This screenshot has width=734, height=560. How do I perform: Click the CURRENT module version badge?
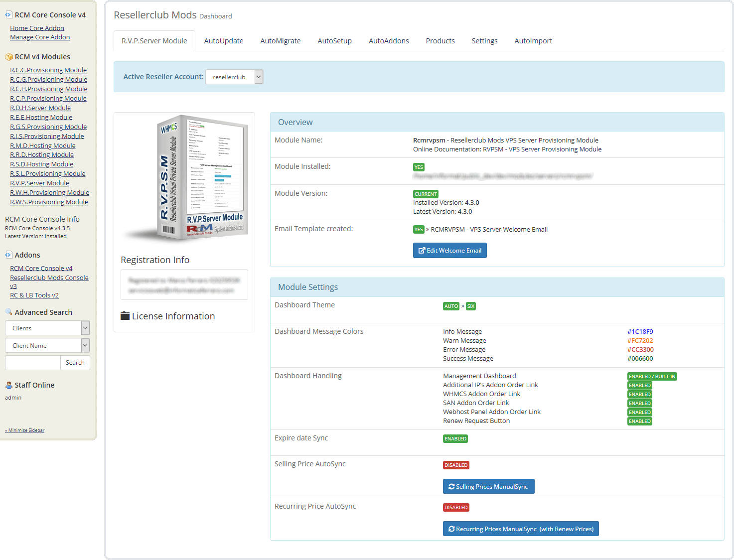pyautogui.click(x=426, y=194)
